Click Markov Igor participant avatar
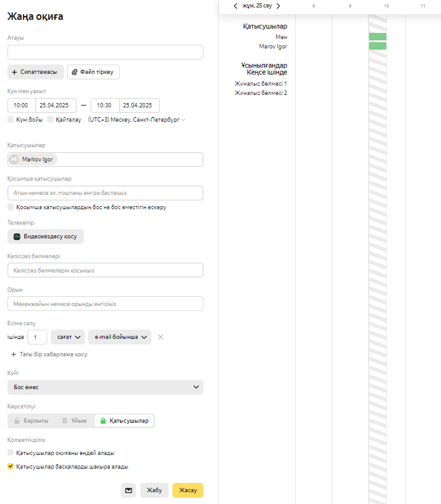 click(x=14, y=160)
